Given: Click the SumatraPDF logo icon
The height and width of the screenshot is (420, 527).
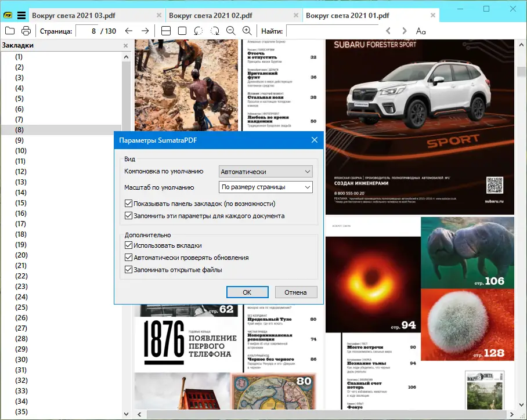Looking at the screenshot, I should pos(8,16).
